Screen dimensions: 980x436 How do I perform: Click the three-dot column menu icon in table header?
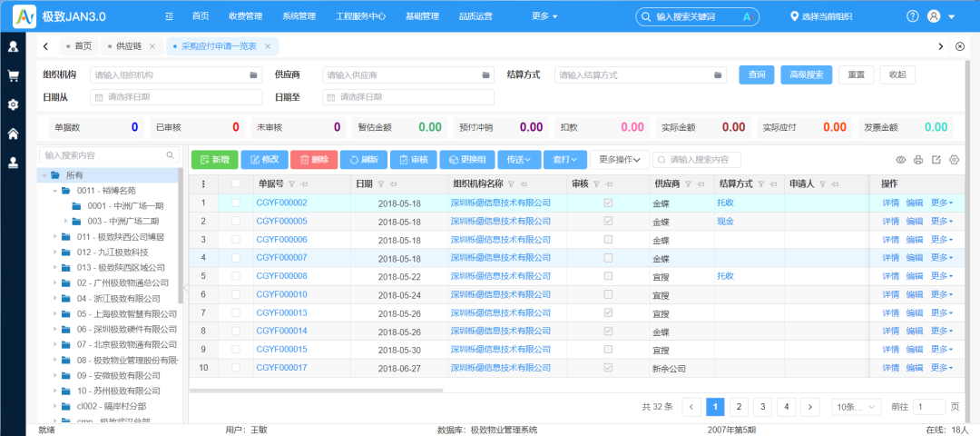click(x=202, y=183)
